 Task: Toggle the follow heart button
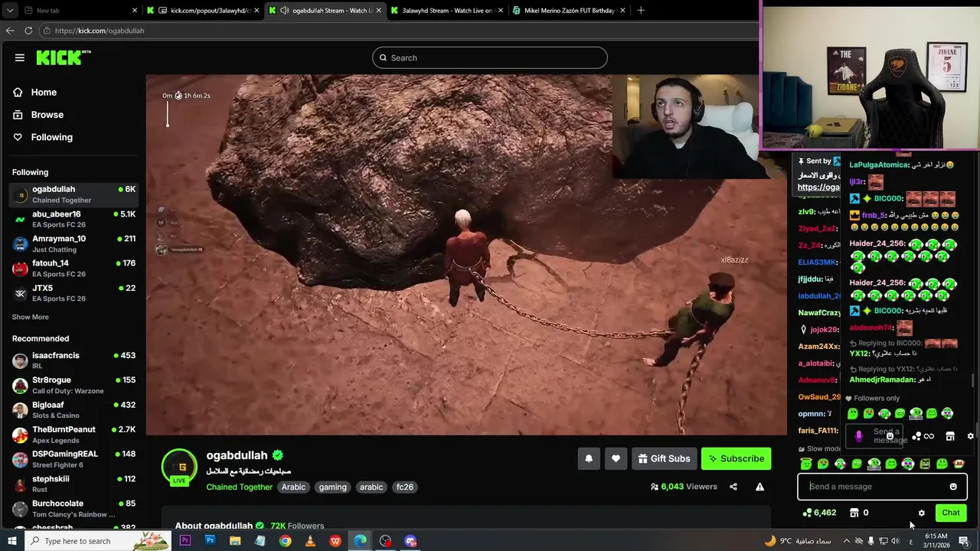click(x=616, y=458)
